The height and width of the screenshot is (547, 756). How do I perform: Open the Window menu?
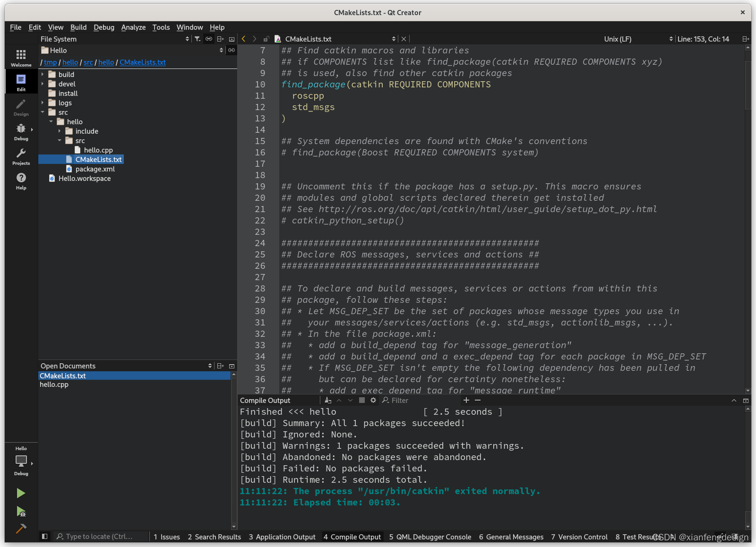pyautogui.click(x=189, y=27)
